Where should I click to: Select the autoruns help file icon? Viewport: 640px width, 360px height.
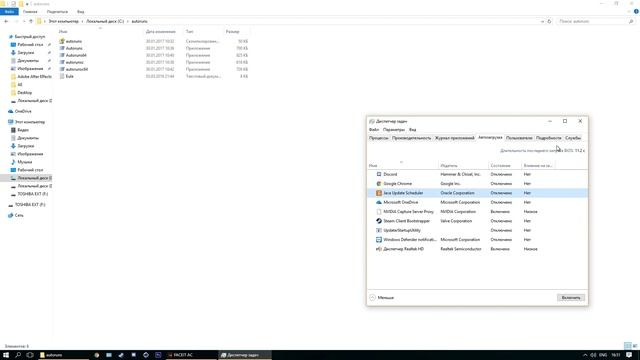[x=62, y=41]
